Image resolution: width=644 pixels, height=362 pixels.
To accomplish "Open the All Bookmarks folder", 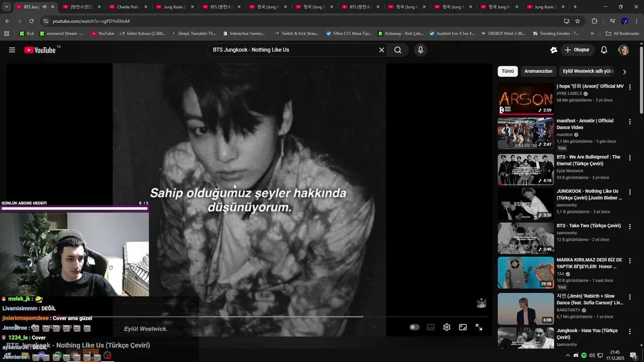I will click(x=622, y=34).
